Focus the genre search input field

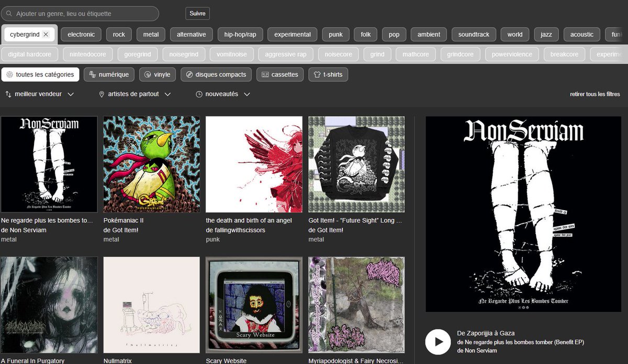point(80,14)
